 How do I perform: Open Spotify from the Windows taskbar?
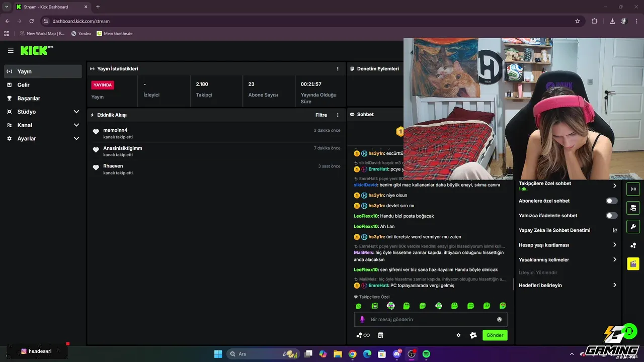426,354
